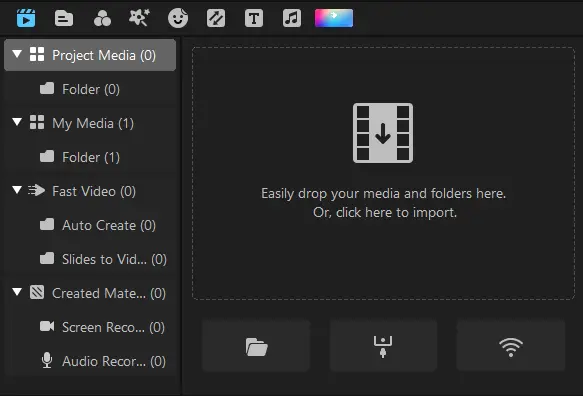The image size is (583, 396).
Task: Select Project Media (0) in sidebar
Action: [x=90, y=55]
